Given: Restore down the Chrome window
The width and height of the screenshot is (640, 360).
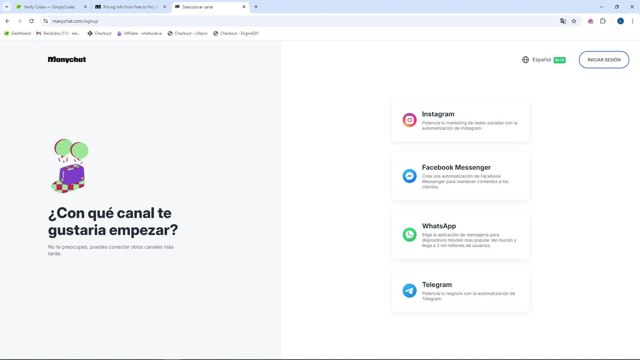Looking at the screenshot, I should pyautogui.click(x=617, y=7).
